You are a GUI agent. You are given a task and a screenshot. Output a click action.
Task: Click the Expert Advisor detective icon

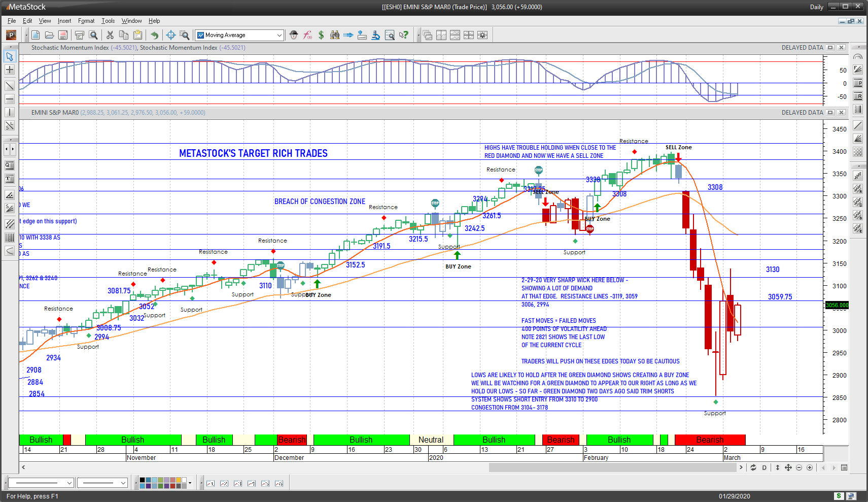293,35
